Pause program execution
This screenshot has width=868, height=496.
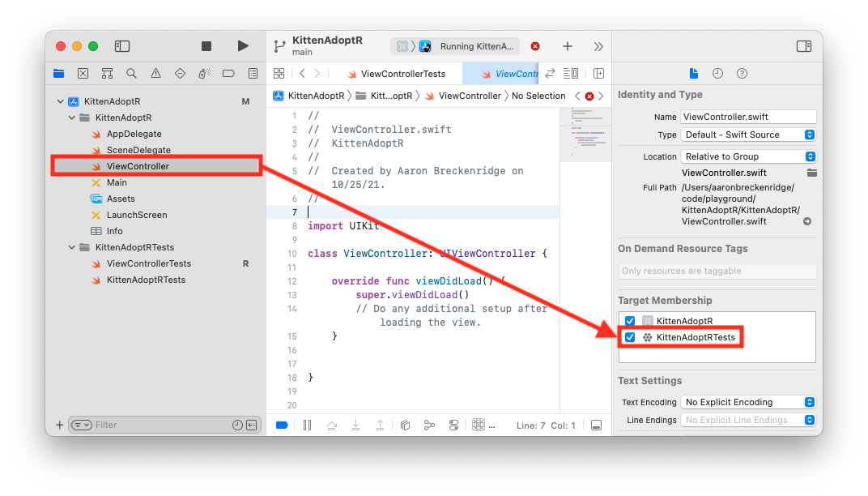(x=307, y=425)
